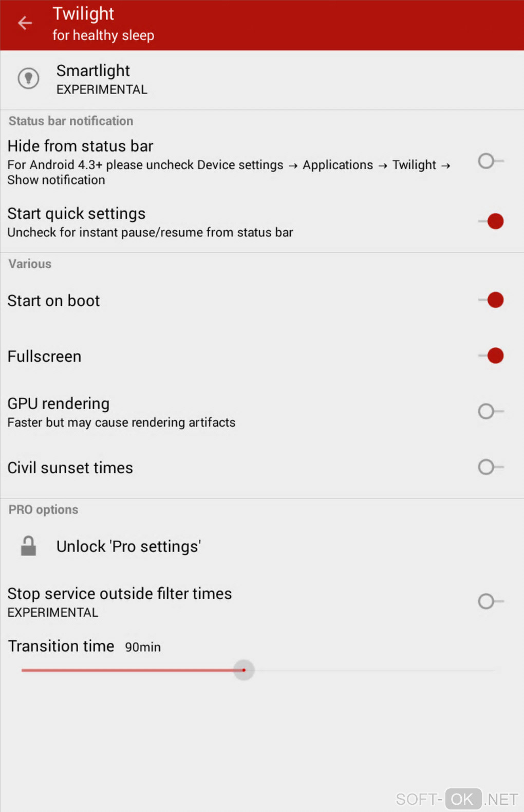The width and height of the screenshot is (524, 812).
Task: Open Unlock 'Pro settings' option
Action: click(128, 546)
